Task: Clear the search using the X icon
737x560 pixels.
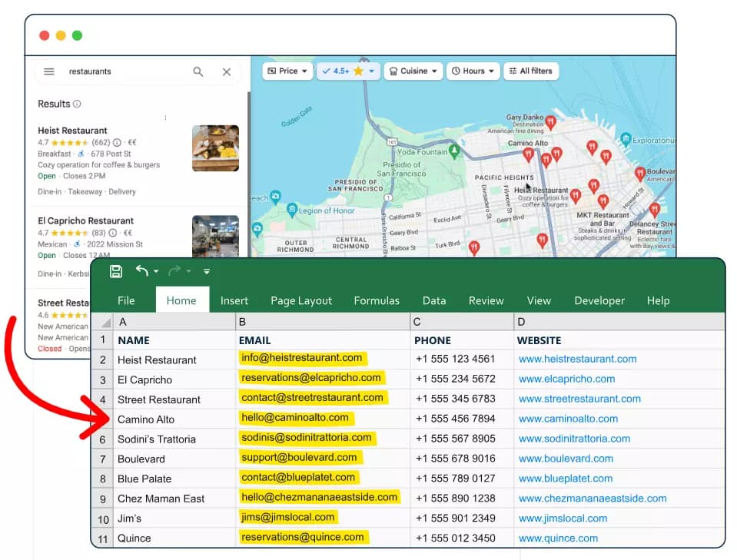Action: 227,71
